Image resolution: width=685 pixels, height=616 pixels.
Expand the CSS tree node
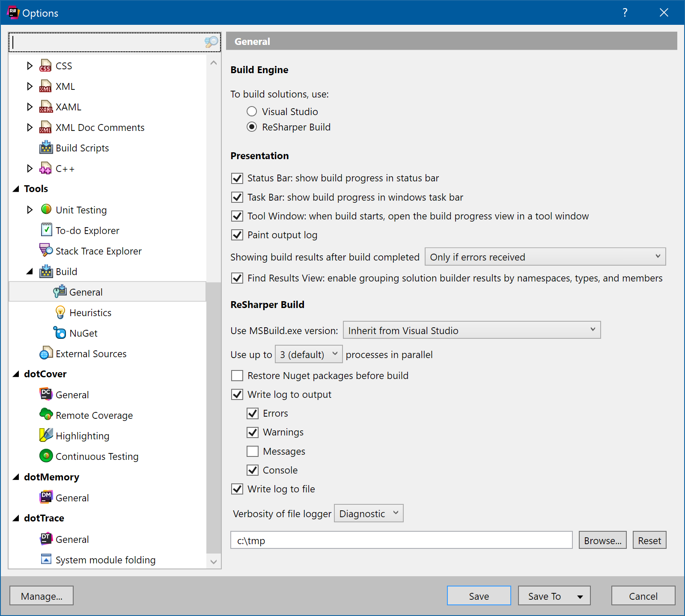click(30, 65)
